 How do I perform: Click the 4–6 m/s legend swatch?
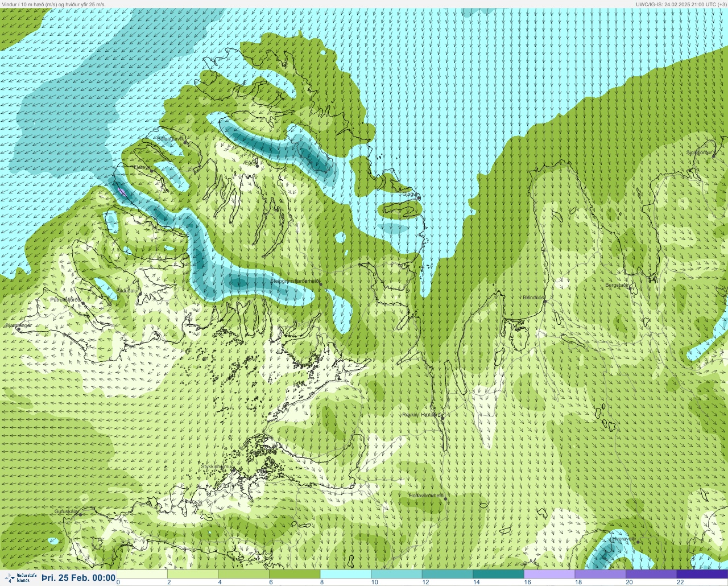click(x=245, y=574)
